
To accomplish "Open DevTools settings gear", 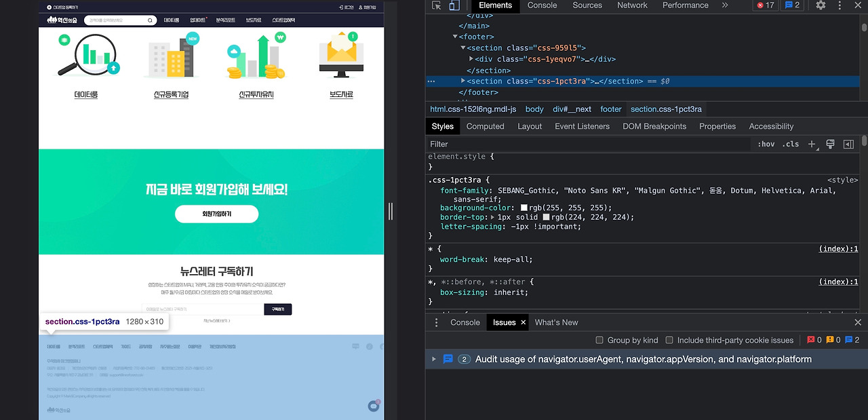I will pyautogui.click(x=821, y=5).
